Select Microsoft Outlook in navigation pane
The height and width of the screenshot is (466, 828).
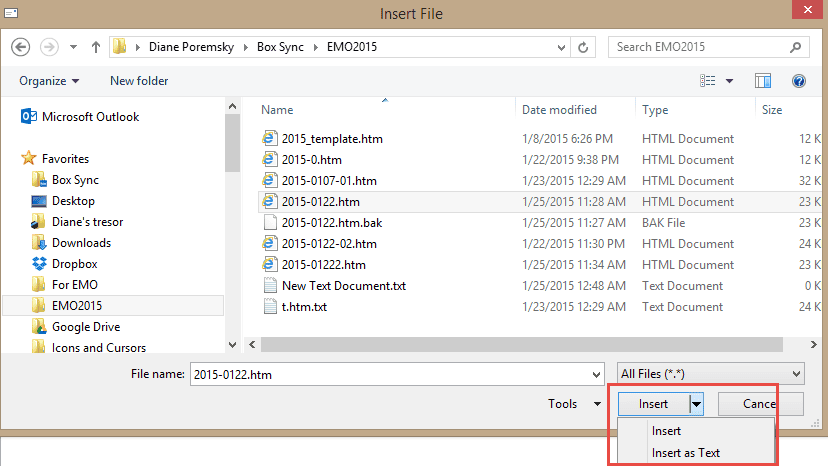tap(80, 117)
